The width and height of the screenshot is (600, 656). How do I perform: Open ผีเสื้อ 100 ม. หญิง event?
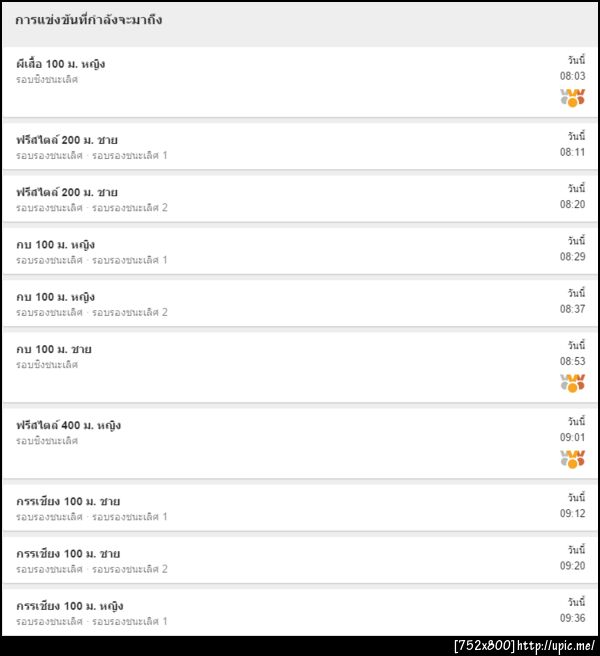click(61, 64)
